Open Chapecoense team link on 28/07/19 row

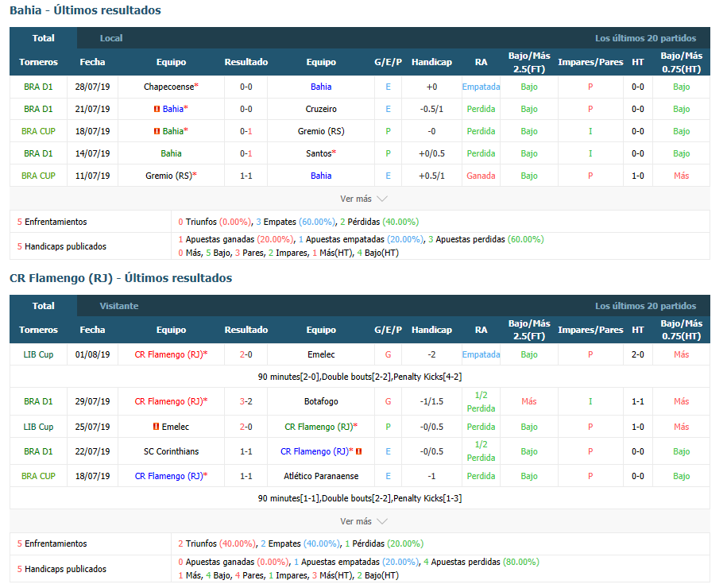coord(168,87)
